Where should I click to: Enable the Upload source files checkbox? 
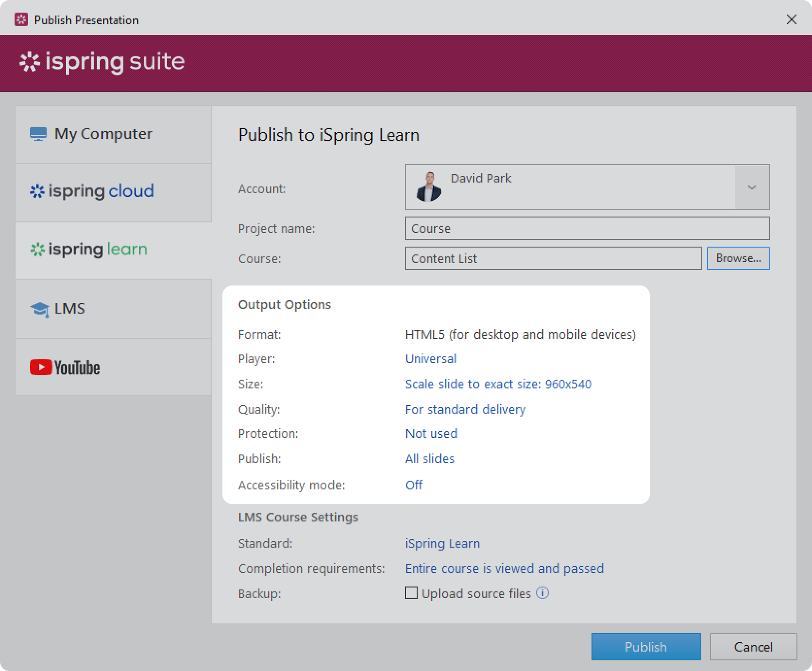coord(411,593)
